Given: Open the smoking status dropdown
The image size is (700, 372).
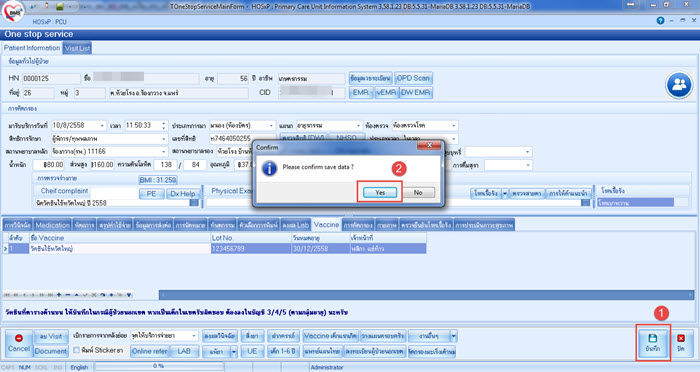Looking at the screenshot, I should coord(528,152).
